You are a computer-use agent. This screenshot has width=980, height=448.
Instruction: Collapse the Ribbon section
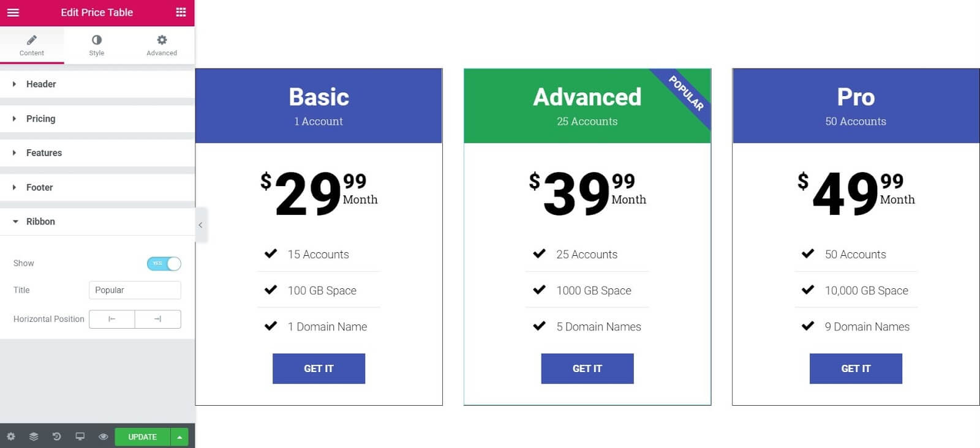coord(40,221)
